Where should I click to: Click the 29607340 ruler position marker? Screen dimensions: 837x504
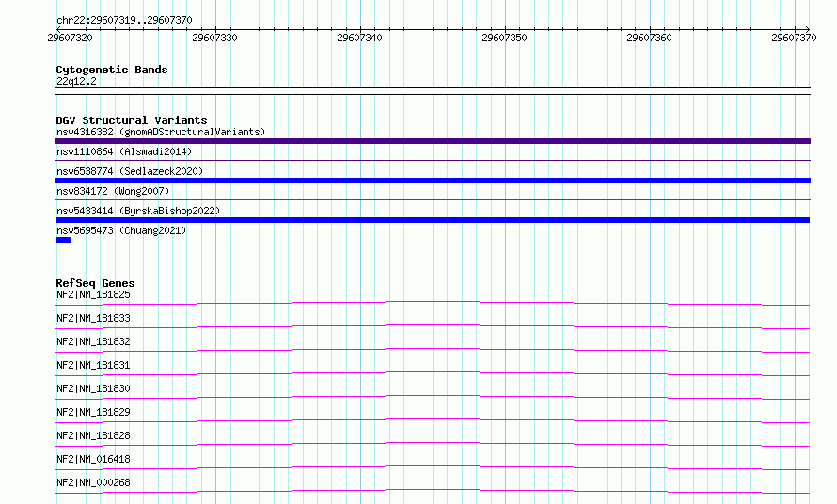(x=360, y=38)
